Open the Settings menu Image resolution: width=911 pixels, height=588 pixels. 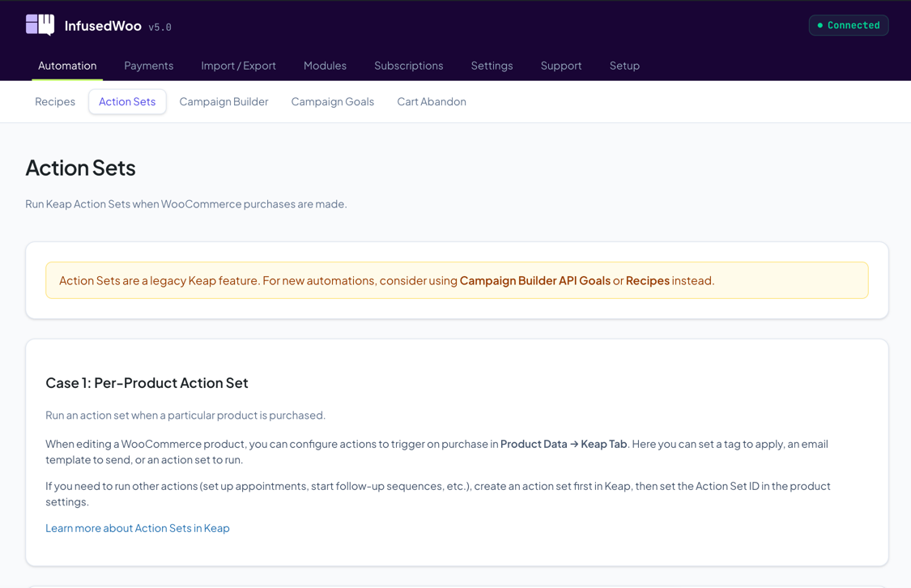[492, 66]
